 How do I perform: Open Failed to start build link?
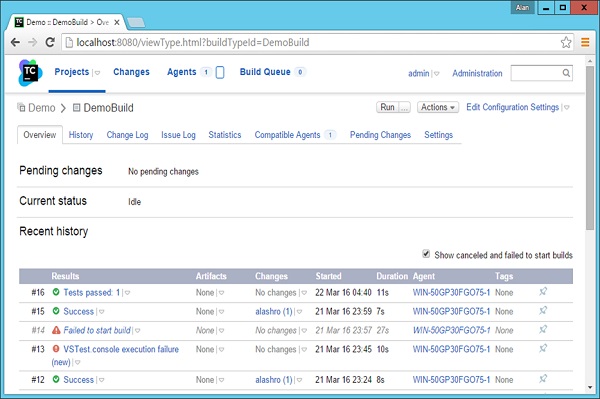coord(97,330)
